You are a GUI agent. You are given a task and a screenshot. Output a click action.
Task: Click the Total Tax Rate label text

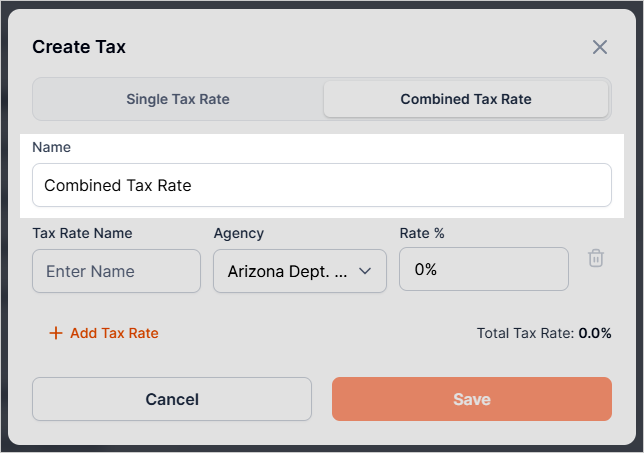pyautogui.click(x=525, y=333)
